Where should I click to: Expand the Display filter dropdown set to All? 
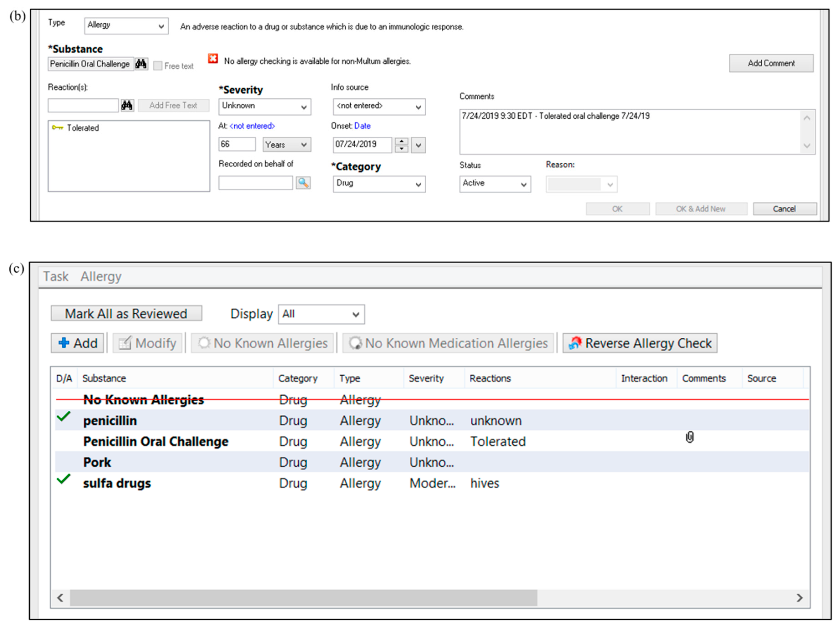tap(321, 314)
